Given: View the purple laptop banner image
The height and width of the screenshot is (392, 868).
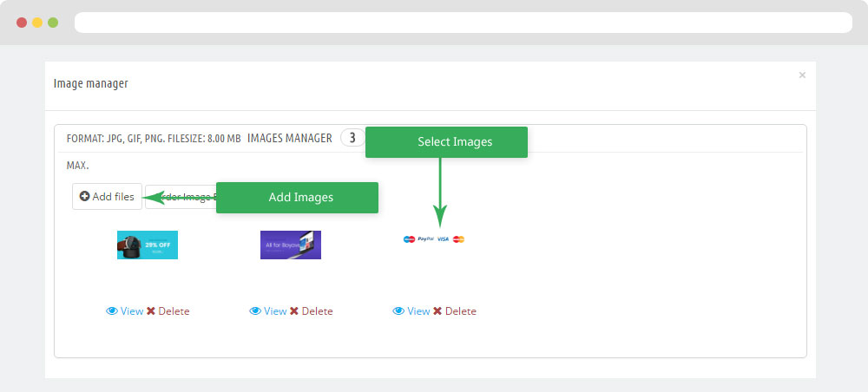Looking at the screenshot, I should 268,311.
